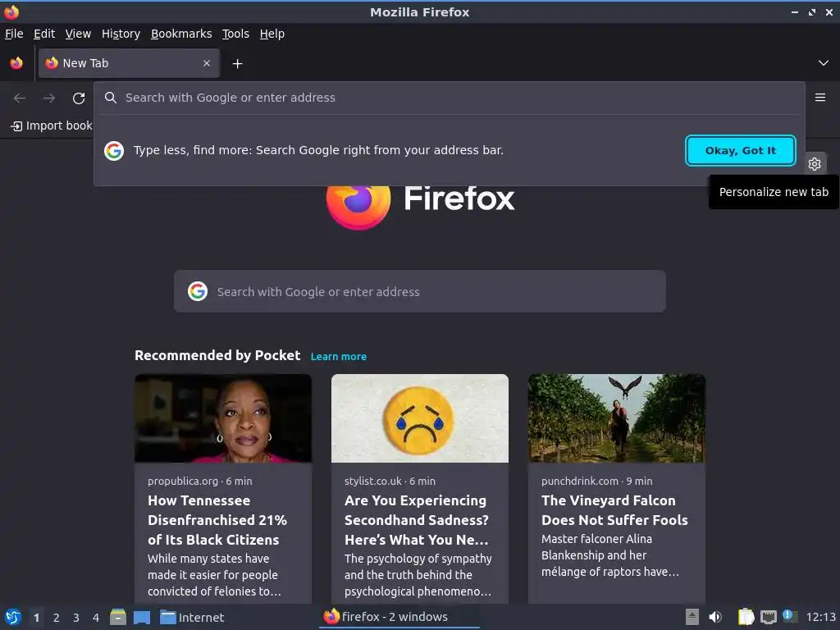Minimize the Mozilla Firefox window
Viewport: 840px width, 630px height.
pos(794,12)
